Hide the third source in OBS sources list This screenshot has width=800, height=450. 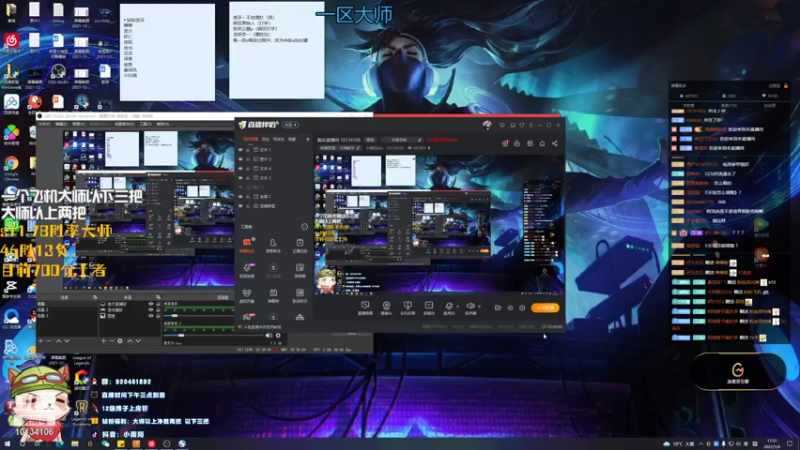(151, 316)
